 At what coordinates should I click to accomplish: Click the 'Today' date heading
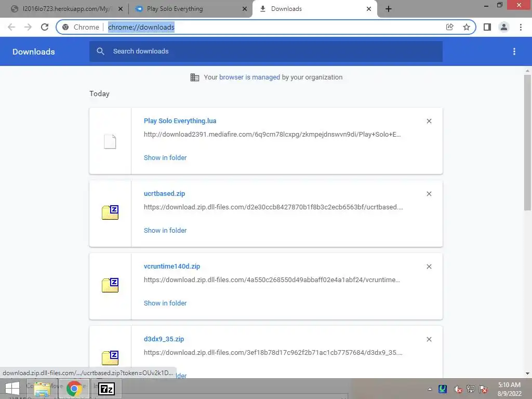pyautogui.click(x=99, y=94)
